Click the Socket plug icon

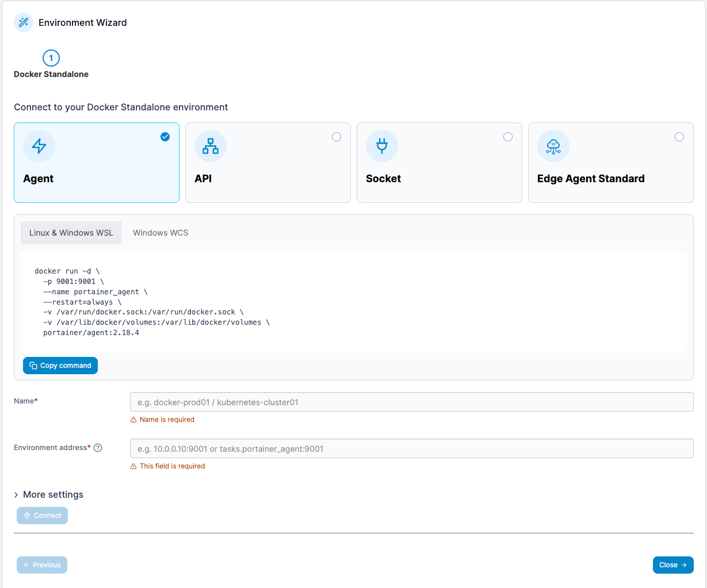pos(382,146)
